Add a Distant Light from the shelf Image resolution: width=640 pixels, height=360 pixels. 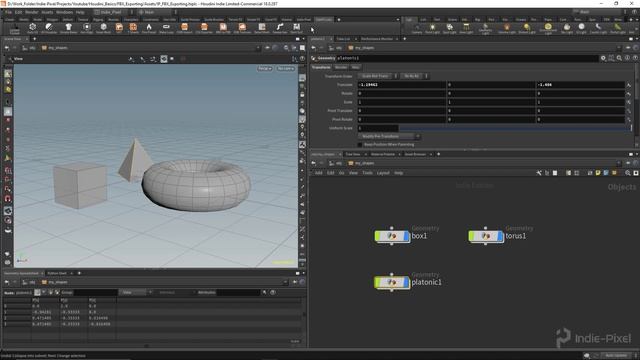[527, 28]
